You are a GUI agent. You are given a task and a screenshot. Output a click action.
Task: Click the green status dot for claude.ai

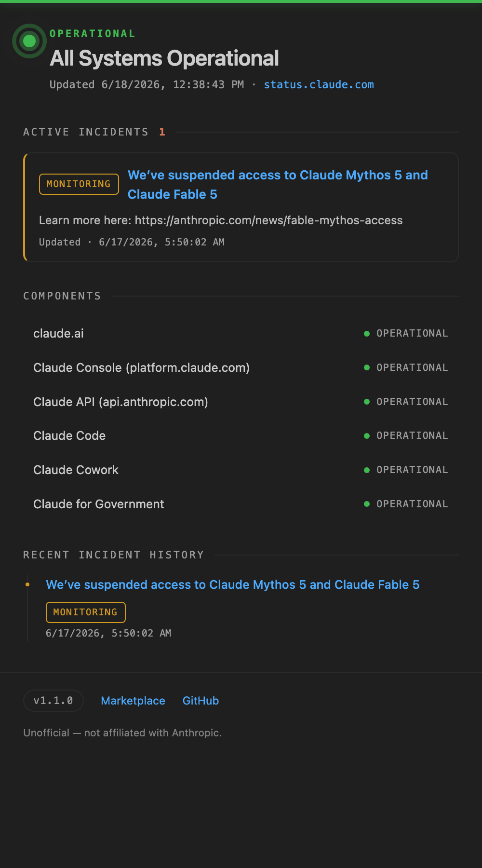point(367,333)
